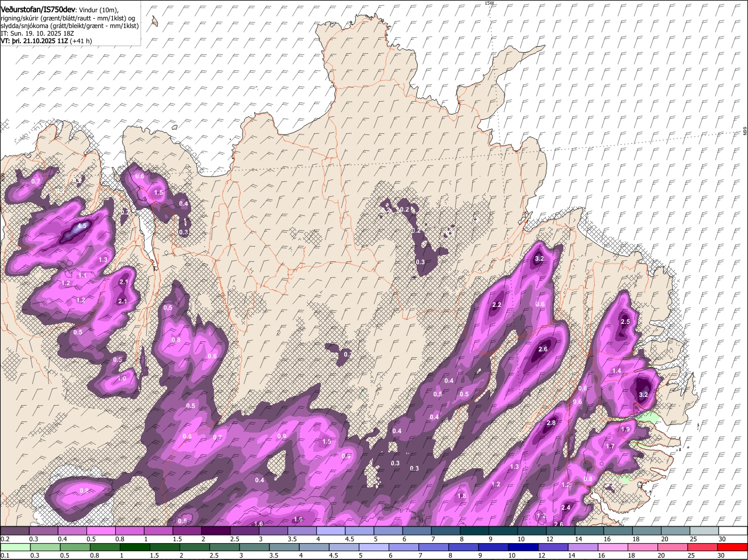This screenshot has height=560, width=748.
Task: Select the light periwinkle 4 swatch in purple legend
Action: (331, 531)
